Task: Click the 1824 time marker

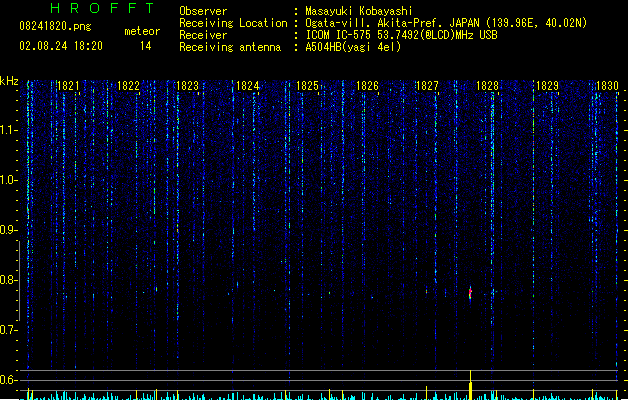Action: pos(248,86)
